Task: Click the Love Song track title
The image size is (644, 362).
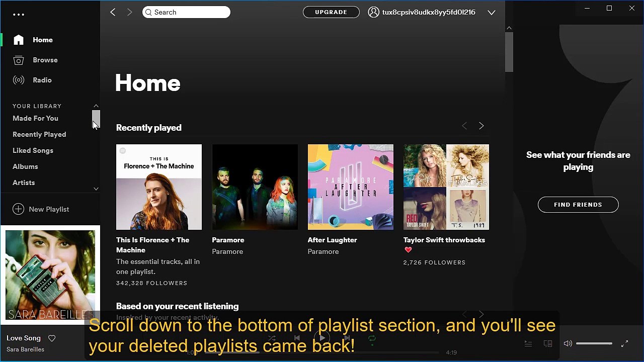Action: [24, 338]
